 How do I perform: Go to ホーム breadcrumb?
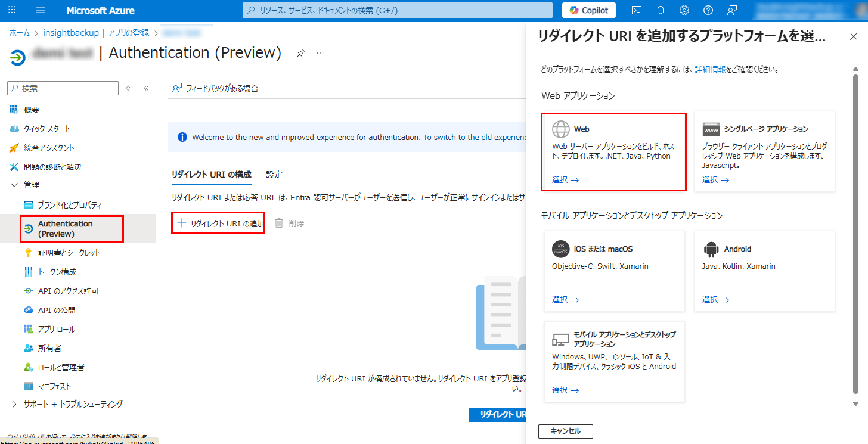(x=19, y=33)
